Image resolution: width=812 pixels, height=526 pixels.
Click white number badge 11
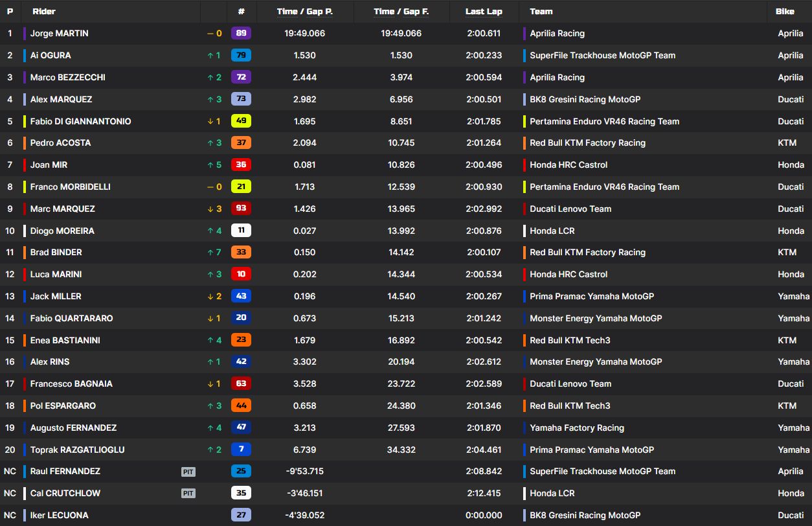pos(241,231)
